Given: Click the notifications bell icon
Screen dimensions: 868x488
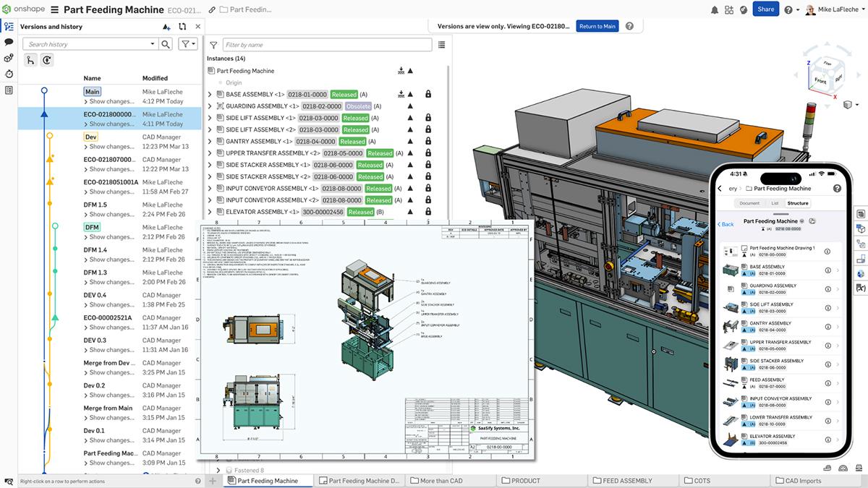Looking at the screenshot, I should click(x=715, y=10).
